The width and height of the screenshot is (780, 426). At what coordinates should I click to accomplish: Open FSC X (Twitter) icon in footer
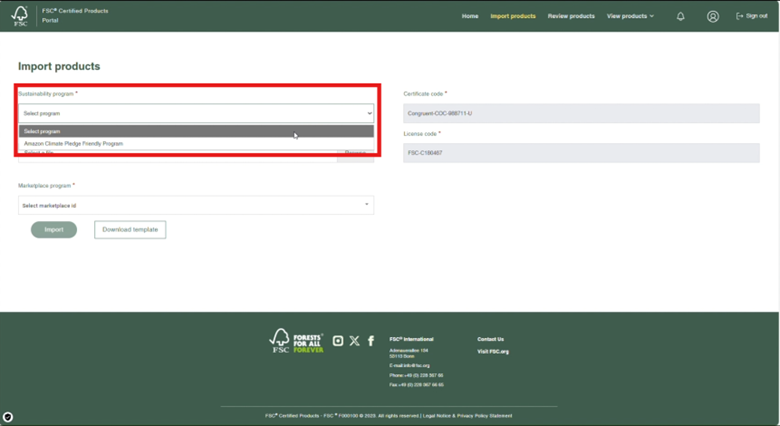point(354,341)
